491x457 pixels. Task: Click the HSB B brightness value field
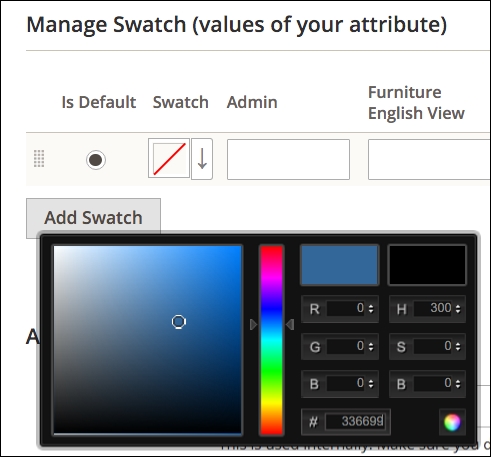433,383
